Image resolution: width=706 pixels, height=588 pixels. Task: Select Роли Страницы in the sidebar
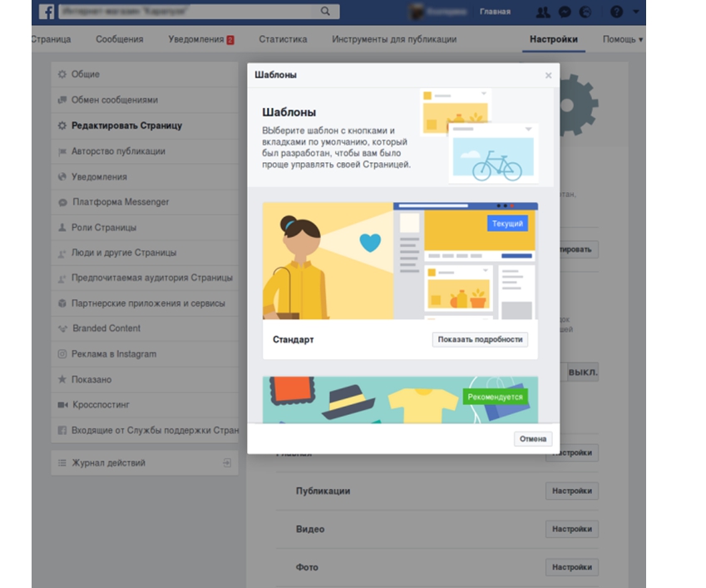pyautogui.click(x=104, y=227)
